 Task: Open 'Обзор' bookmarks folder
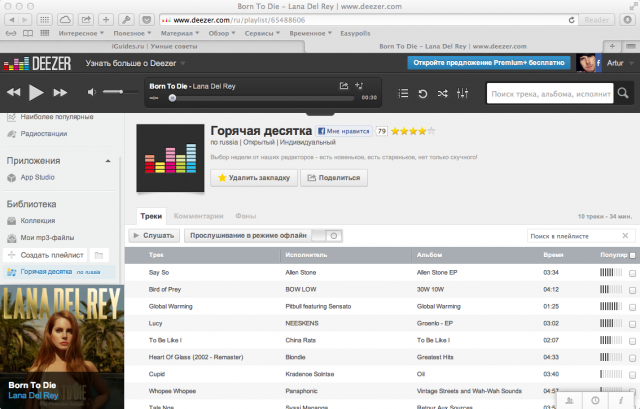coord(222,33)
